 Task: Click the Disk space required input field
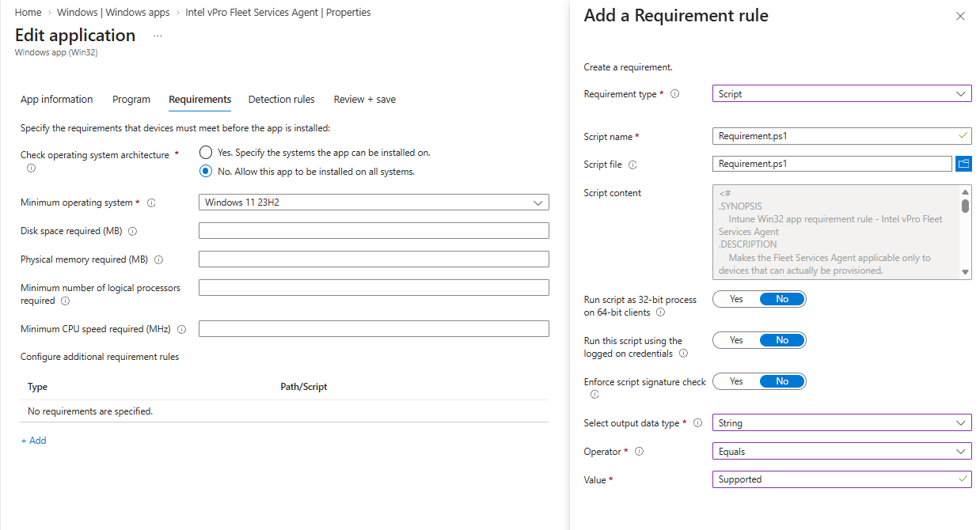(374, 231)
